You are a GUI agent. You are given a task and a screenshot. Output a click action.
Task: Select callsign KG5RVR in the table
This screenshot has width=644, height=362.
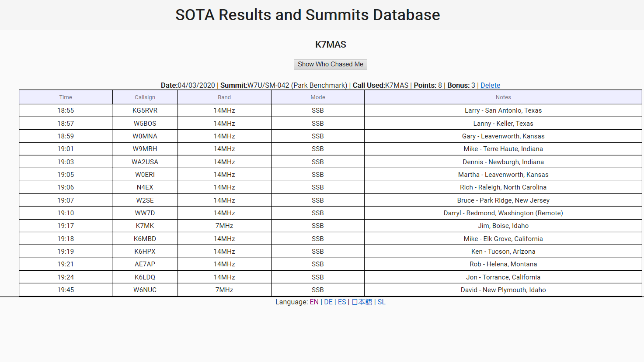pos(145,110)
